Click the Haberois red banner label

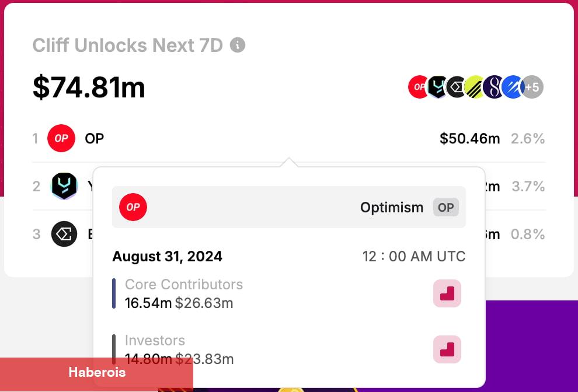click(97, 372)
